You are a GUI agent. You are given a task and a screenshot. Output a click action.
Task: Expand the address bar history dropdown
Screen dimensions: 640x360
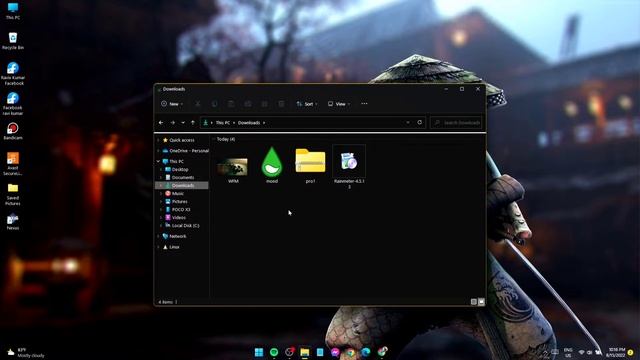tap(408, 122)
